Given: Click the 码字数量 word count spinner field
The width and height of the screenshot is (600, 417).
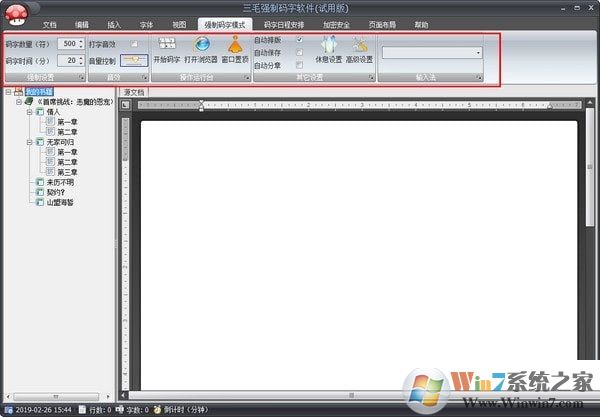Looking at the screenshot, I should 68,44.
